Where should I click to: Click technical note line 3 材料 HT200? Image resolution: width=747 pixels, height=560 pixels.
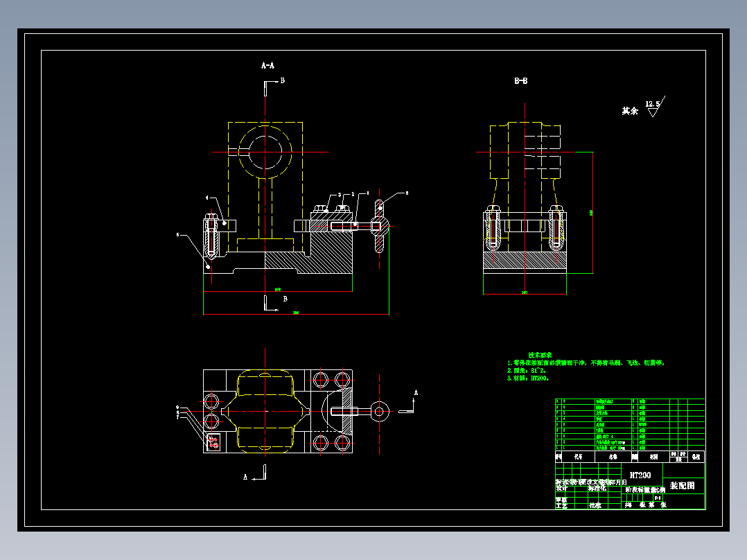528,378
